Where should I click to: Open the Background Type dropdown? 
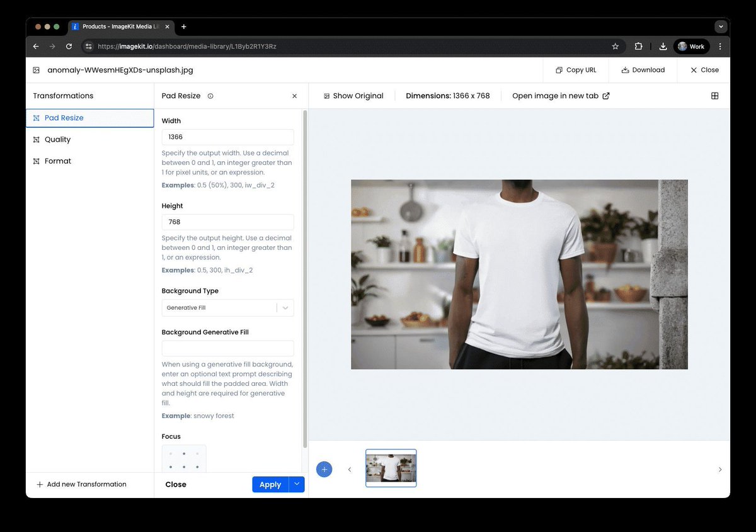click(227, 308)
